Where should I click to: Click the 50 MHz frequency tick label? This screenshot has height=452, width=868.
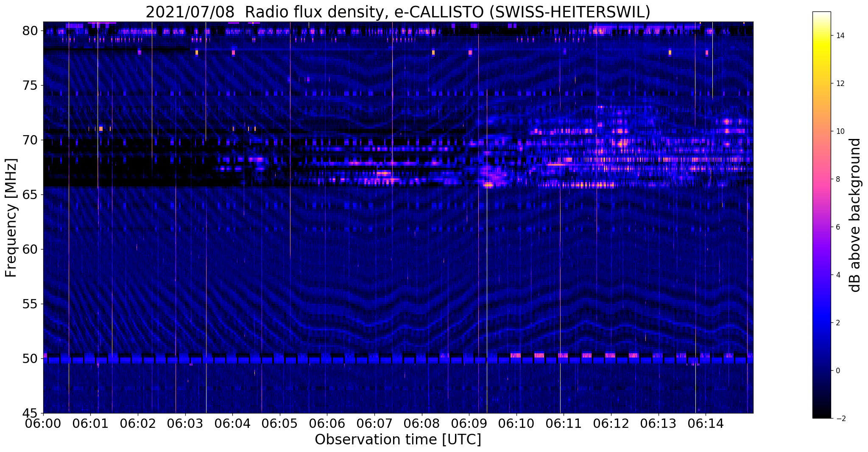tap(30, 359)
